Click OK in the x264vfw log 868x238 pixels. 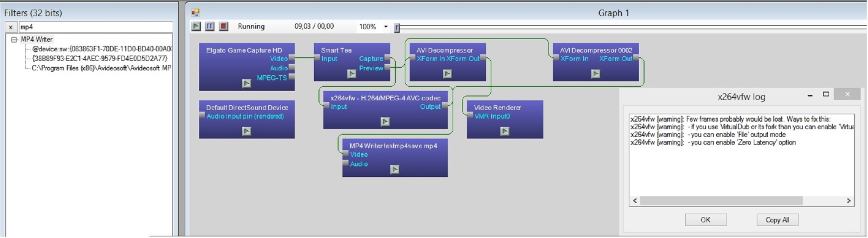[x=706, y=220]
